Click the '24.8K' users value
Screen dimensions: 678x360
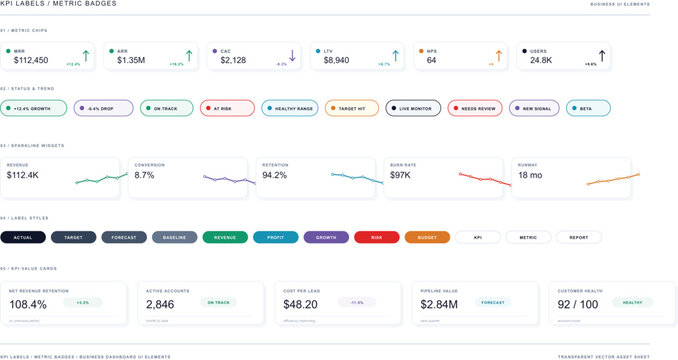coord(541,60)
